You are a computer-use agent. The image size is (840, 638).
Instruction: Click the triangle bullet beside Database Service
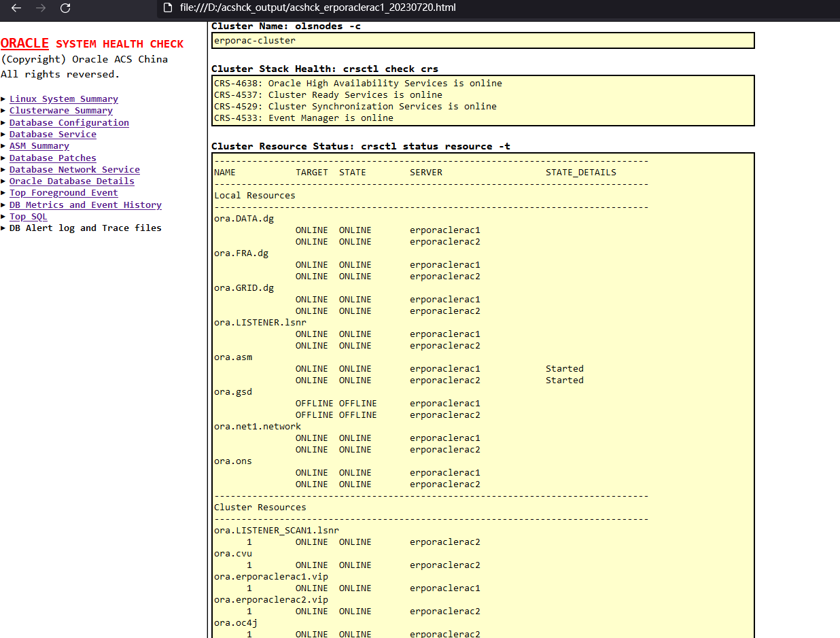pos(3,135)
